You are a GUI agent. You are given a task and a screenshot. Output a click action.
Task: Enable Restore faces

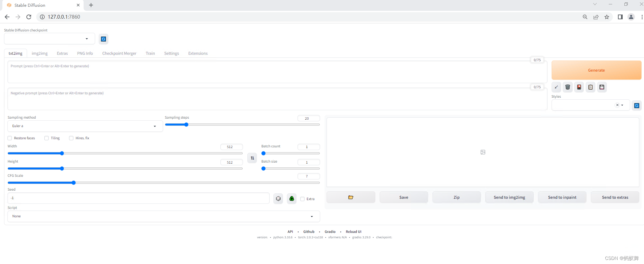coord(10,138)
